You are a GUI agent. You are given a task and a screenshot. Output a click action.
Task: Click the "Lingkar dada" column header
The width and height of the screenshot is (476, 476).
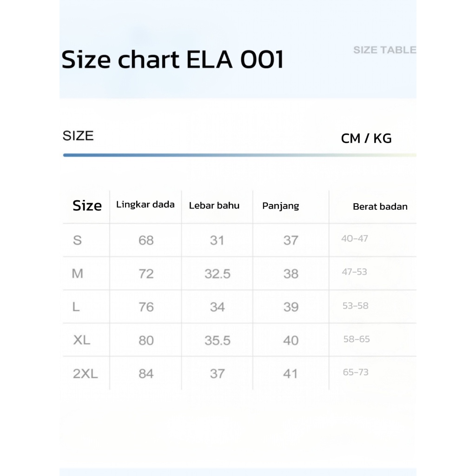(x=145, y=205)
